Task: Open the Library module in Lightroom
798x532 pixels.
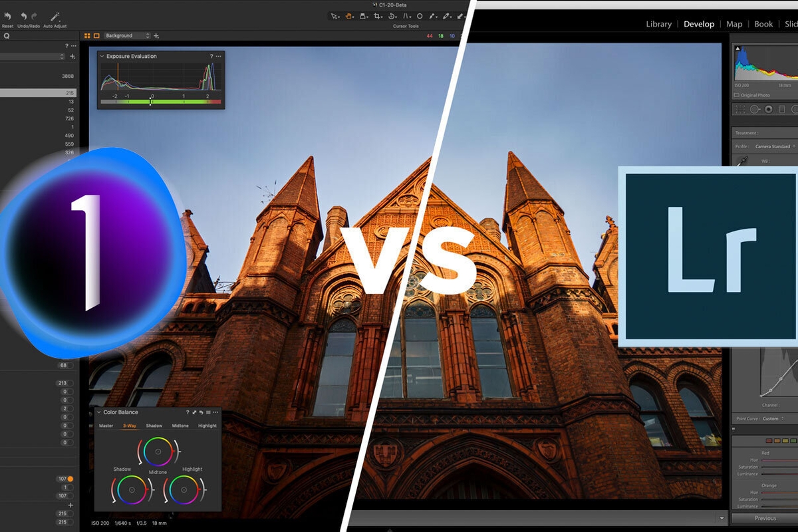Action: pyautogui.click(x=658, y=24)
